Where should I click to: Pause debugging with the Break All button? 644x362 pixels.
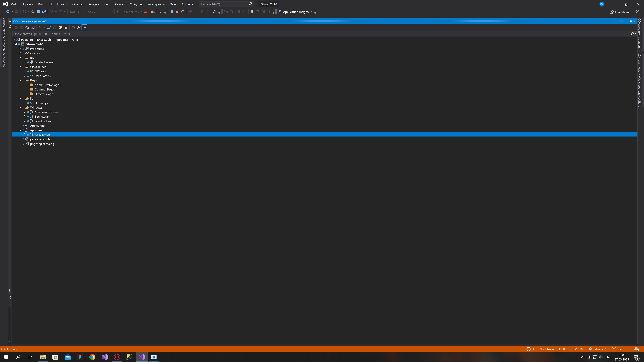pyautogui.click(x=172, y=12)
